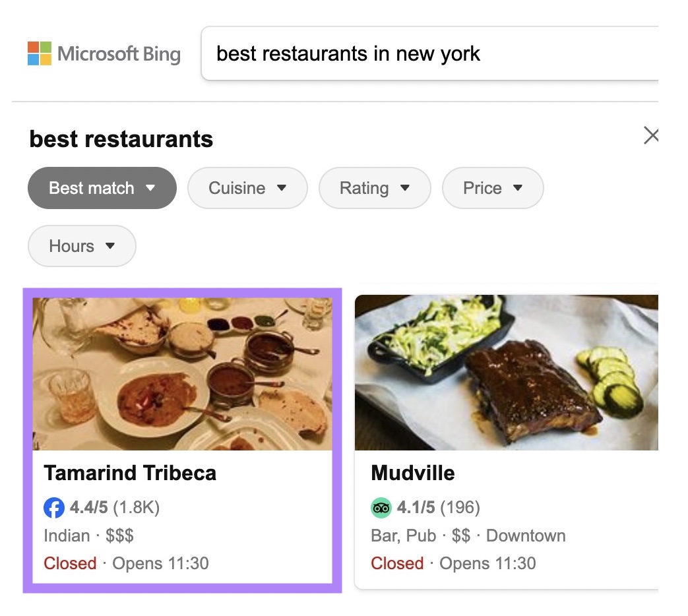This screenshot has width=688, height=616.
Task: Click the Tripadvisor owl icon beside Mudville rating
Action: pos(381,508)
